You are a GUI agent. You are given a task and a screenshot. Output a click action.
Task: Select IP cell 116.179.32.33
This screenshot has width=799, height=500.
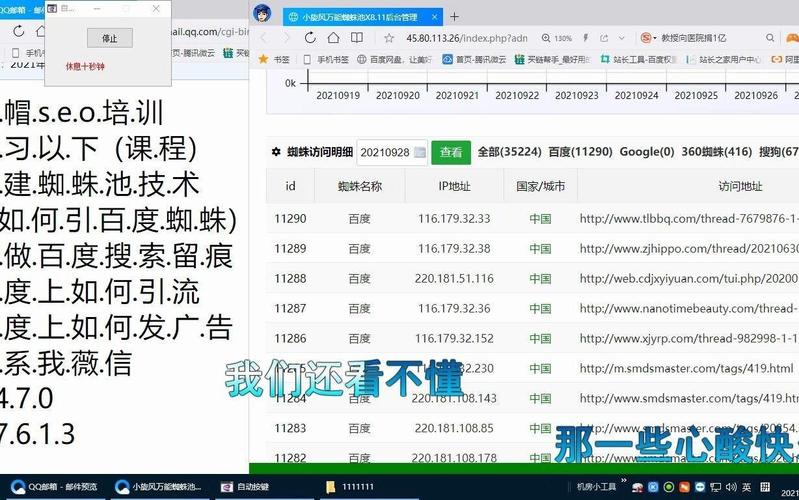(x=454, y=219)
